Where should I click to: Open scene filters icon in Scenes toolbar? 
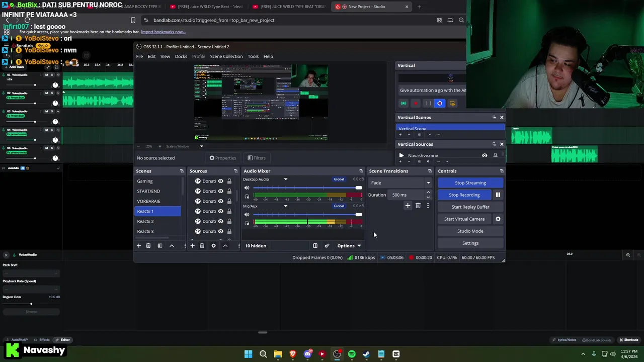pyautogui.click(x=160, y=246)
